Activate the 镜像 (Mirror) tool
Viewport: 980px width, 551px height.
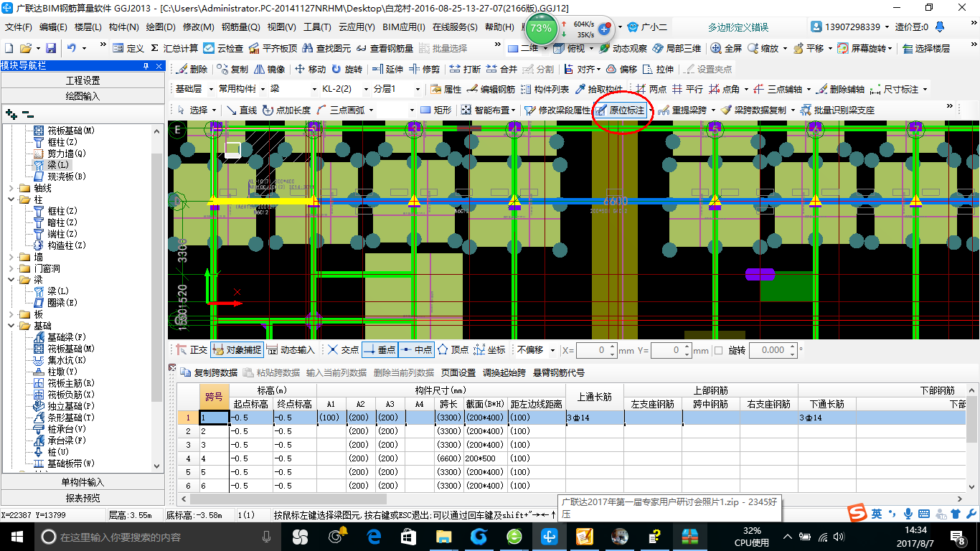pos(269,70)
